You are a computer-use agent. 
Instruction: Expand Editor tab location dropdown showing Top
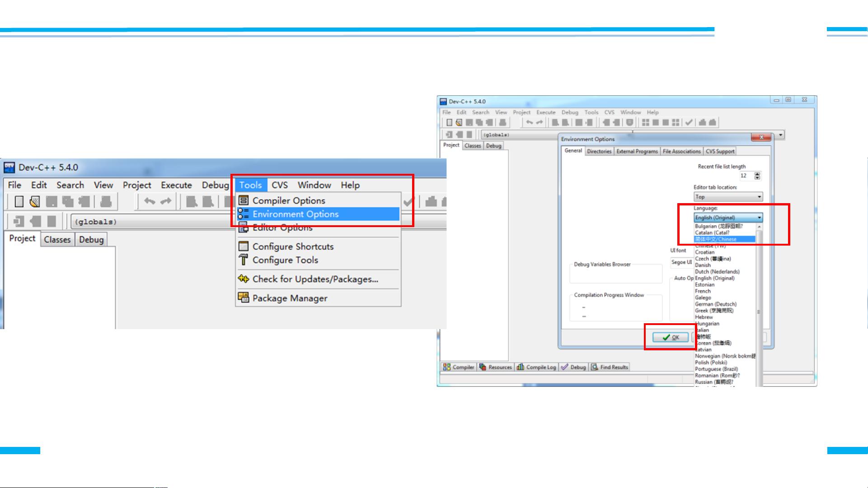pos(728,197)
